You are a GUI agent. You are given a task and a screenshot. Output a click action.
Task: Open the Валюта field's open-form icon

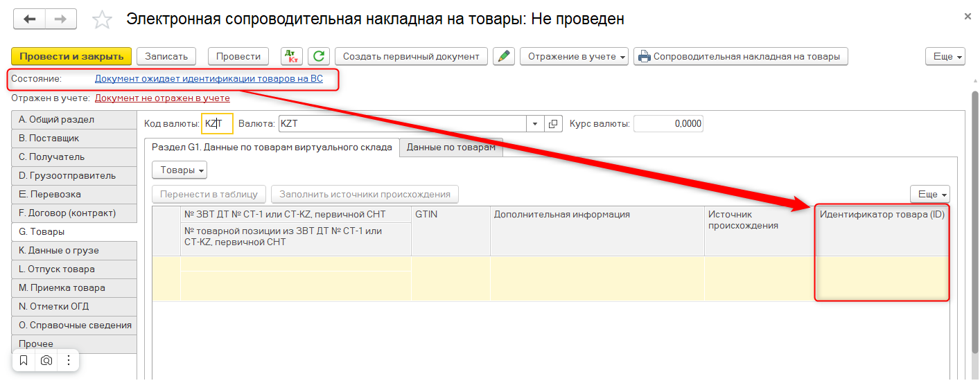tap(553, 124)
